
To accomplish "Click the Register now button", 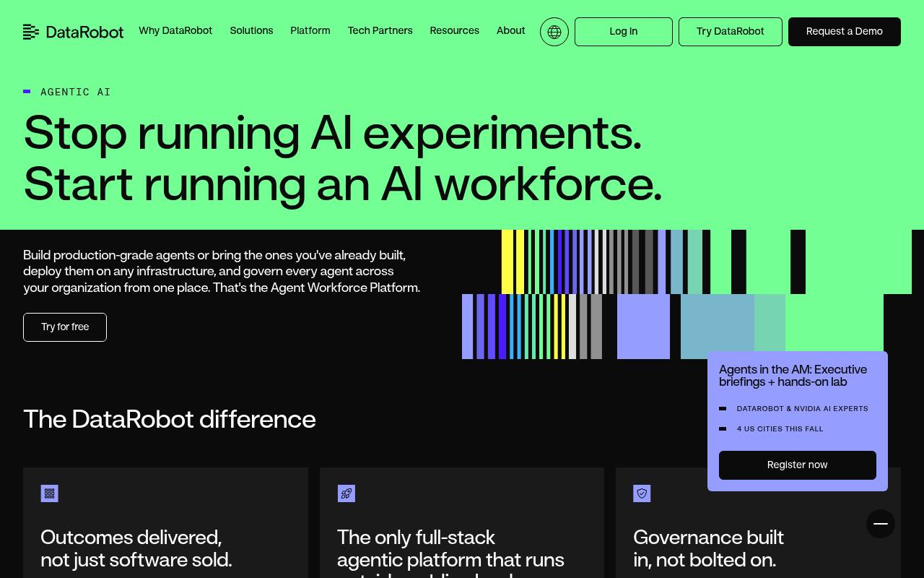I will tap(798, 465).
